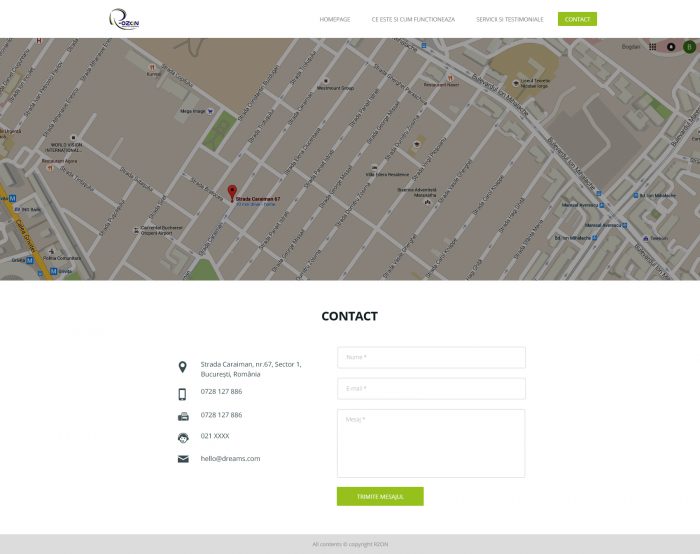Open the HOMEPAGE menu item
The width and height of the screenshot is (700, 554).
pyautogui.click(x=335, y=20)
